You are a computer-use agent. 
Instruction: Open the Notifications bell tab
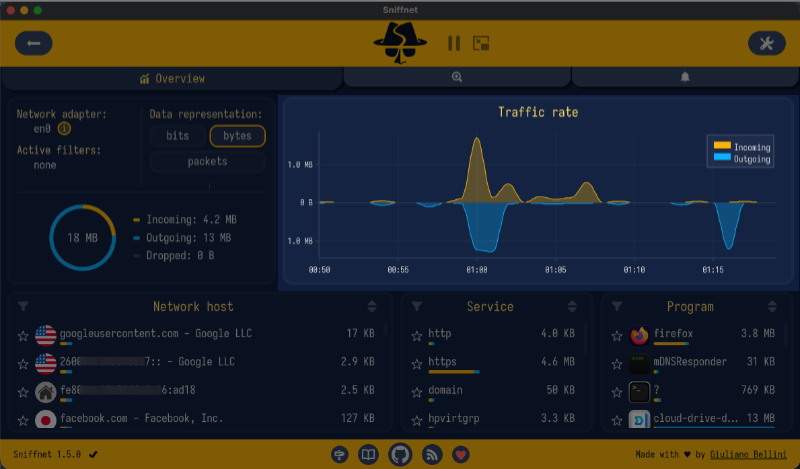(x=685, y=77)
